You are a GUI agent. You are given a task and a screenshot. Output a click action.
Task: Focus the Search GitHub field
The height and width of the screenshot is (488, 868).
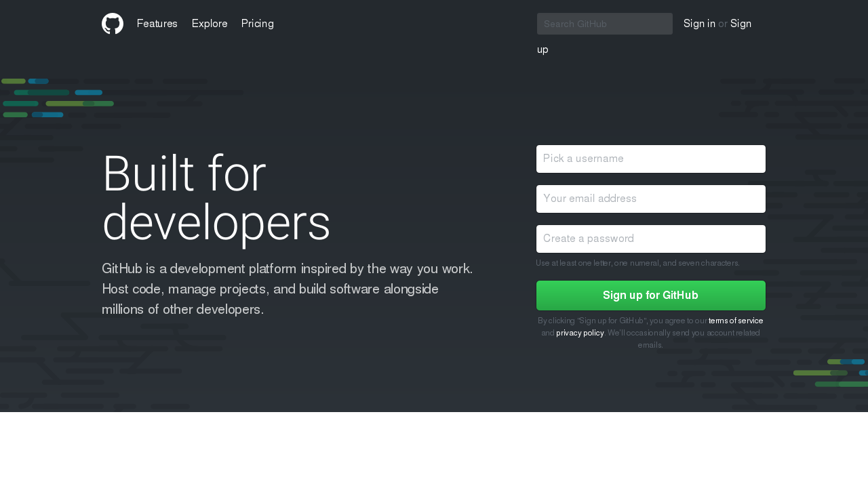(x=605, y=24)
